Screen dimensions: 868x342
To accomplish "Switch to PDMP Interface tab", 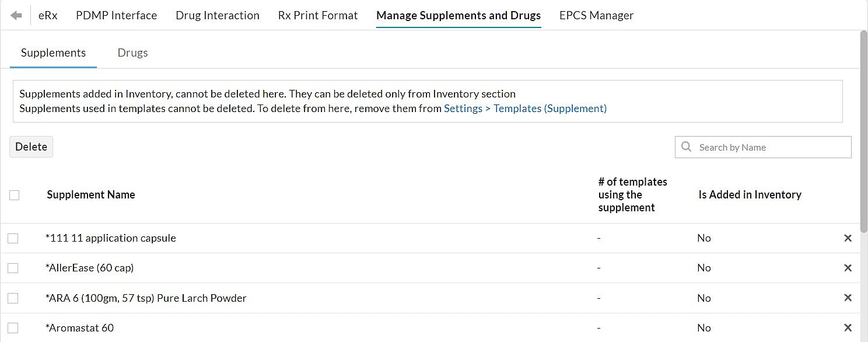I will pos(116,16).
